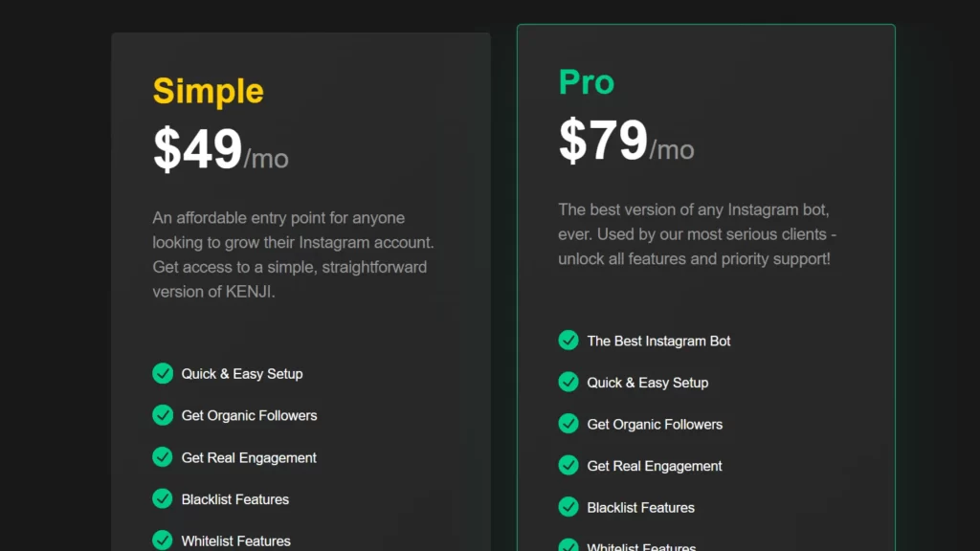Viewport: 980px width, 551px height.
Task: Click Simple plan's Blacklist Features checkmark
Action: click(163, 498)
